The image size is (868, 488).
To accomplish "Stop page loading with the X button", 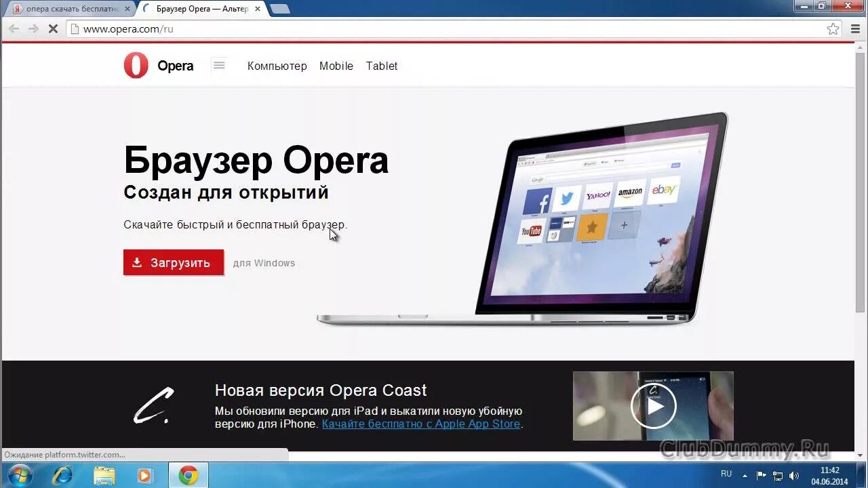I will 53,29.
